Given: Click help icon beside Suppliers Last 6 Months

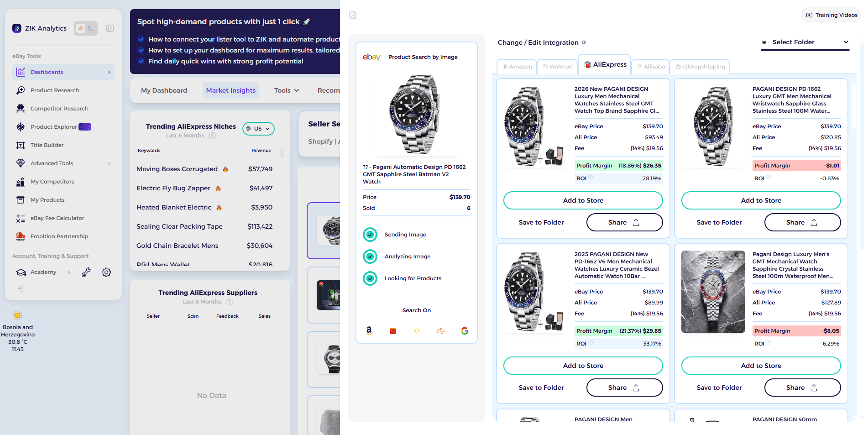Looking at the screenshot, I should pyautogui.click(x=229, y=302).
